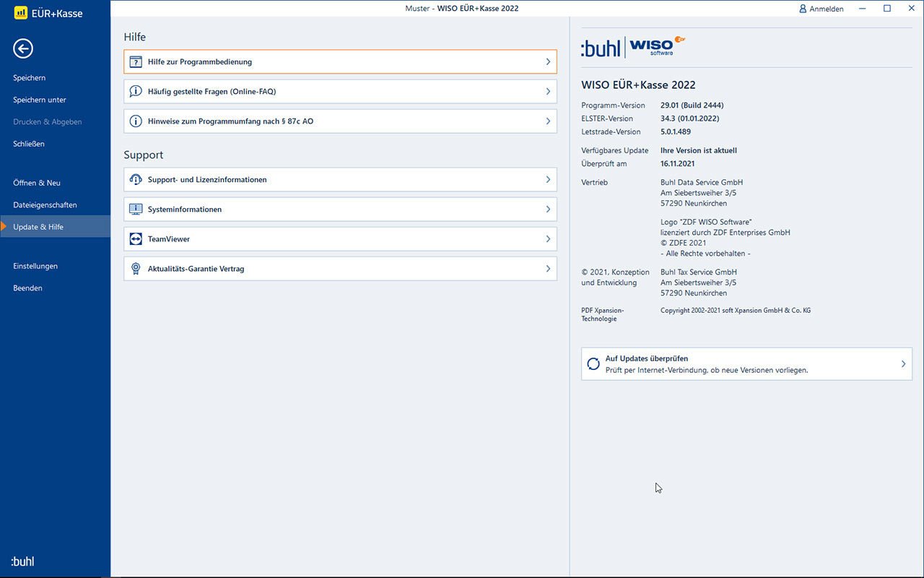The image size is (924, 578).
Task: Click Copyright 2002-2021 soft Xpansion text
Action: (736, 311)
